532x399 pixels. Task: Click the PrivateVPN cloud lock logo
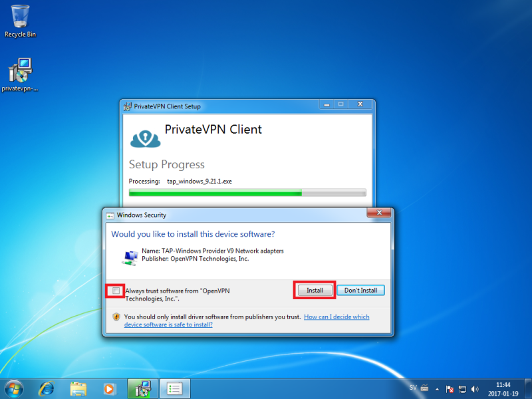tap(145, 136)
